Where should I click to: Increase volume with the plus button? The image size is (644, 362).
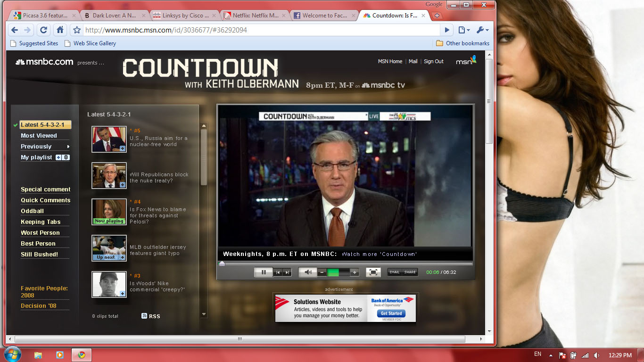tap(355, 272)
